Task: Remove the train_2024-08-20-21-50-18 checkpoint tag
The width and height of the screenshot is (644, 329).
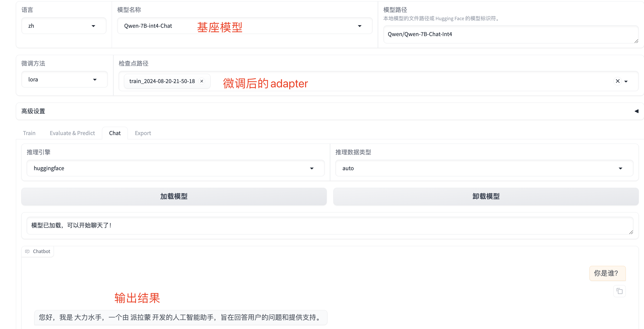Action: tap(202, 81)
